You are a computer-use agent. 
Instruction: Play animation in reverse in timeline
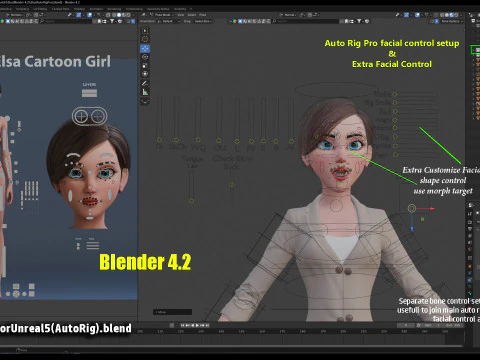pyautogui.click(x=192, y=325)
